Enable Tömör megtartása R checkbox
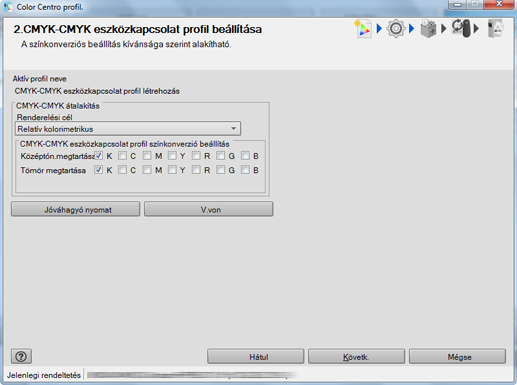The height and width of the screenshot is (385, 517). (x=196, y=170)
